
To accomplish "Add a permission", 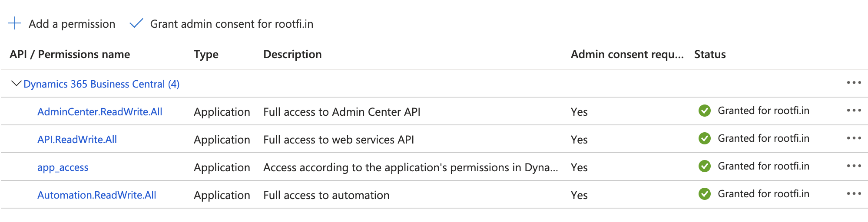I will pos(62,24).
